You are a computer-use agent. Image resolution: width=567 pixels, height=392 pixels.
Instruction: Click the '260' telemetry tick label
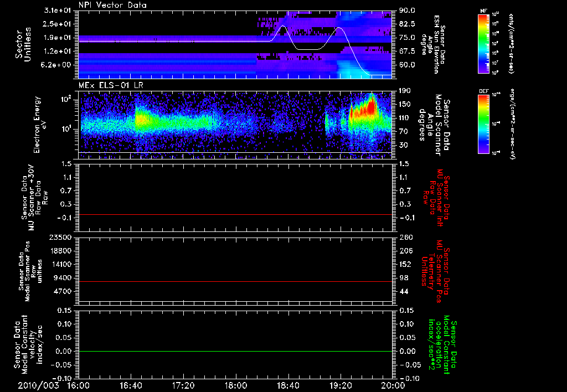[405, 237]
